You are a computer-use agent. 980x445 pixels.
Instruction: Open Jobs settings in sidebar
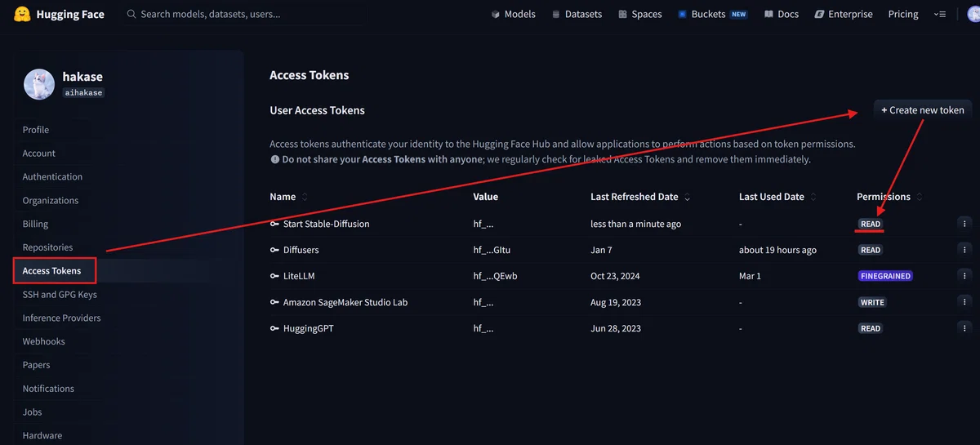(32, 412)
